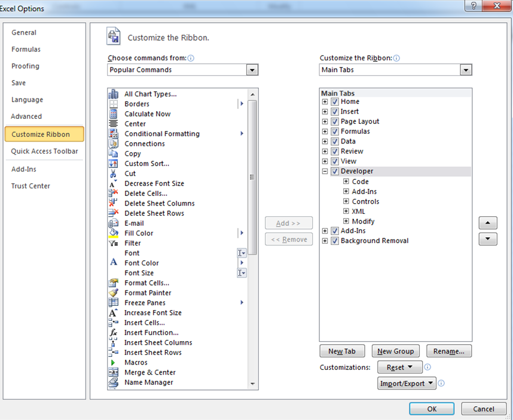This screenshot has width=513, height=420.
Task: Click the Conditional Formatting icon
Action: click(113, 134)
